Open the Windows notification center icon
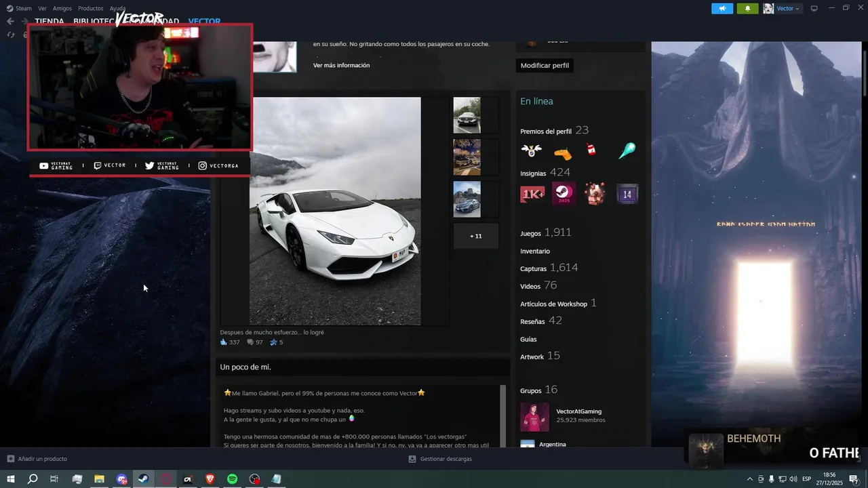 [x=853, y=479]
